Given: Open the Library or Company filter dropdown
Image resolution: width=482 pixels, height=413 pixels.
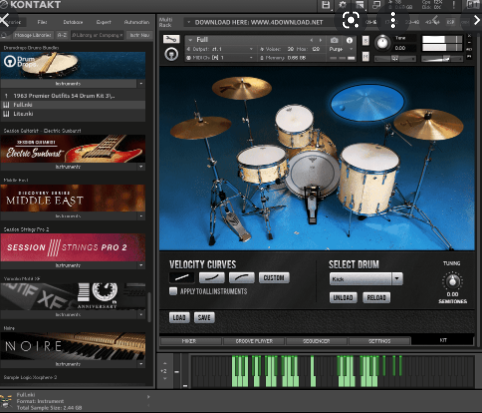Looking at the screenshot, I should (x=97, y=35).
